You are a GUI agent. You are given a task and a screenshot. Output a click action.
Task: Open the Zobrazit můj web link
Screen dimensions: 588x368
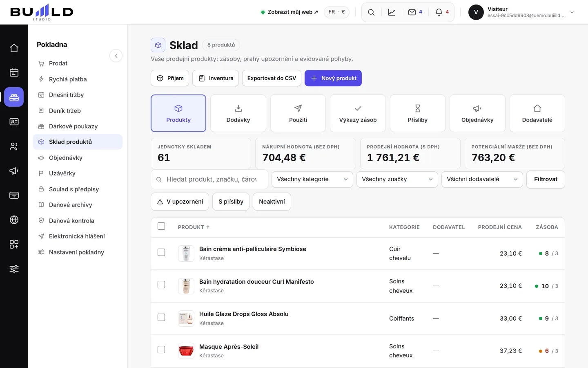click(x=290, y=12)
